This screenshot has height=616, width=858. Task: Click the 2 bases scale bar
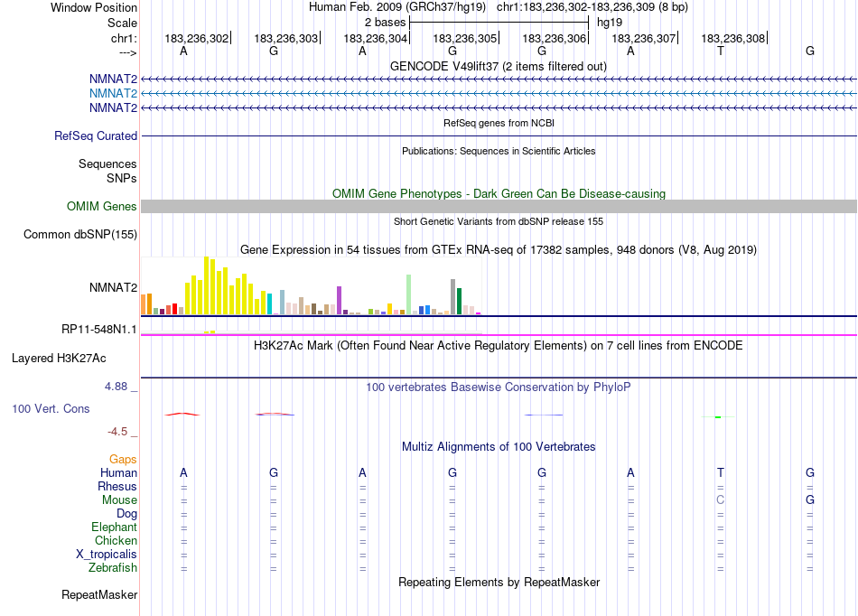(499, 23)
